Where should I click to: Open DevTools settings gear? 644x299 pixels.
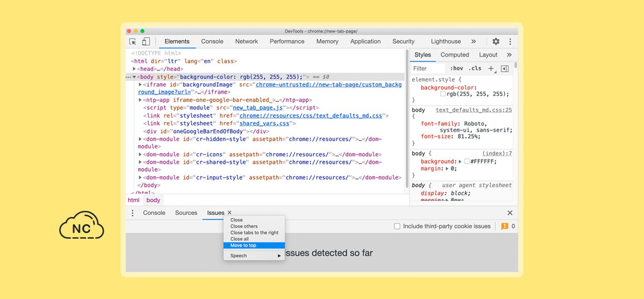point(496,42)
